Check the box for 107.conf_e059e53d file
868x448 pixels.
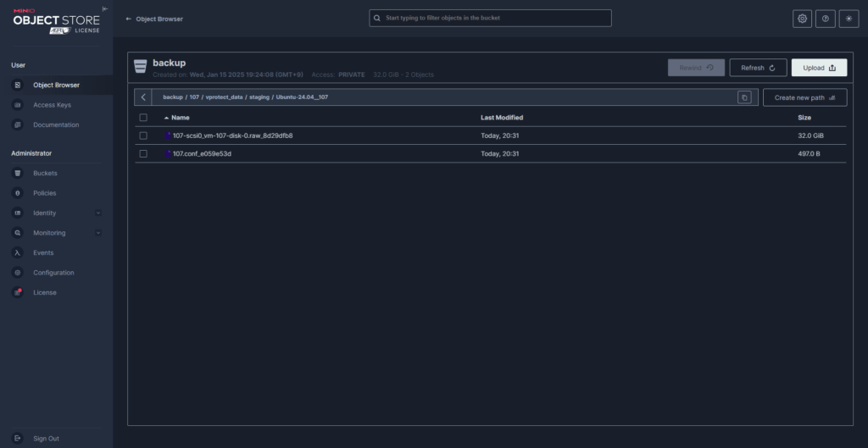pyautogui.click(x=143, y=154)
